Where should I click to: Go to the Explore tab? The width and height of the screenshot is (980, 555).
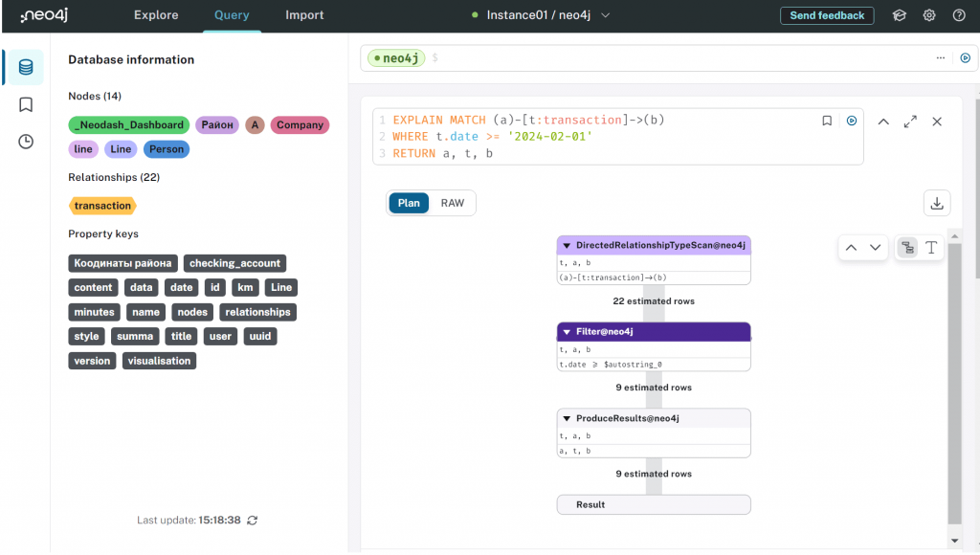(x=156, y=15)
